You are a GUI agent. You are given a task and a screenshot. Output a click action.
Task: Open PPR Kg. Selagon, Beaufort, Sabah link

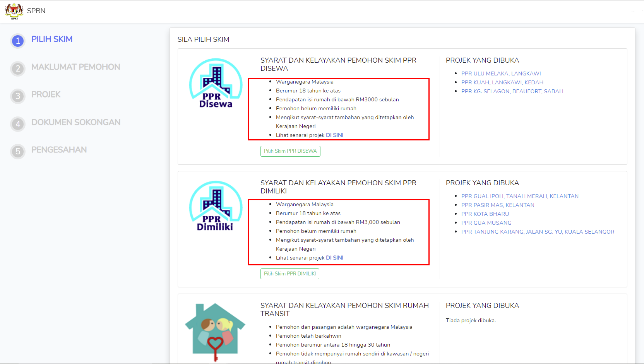512,91
